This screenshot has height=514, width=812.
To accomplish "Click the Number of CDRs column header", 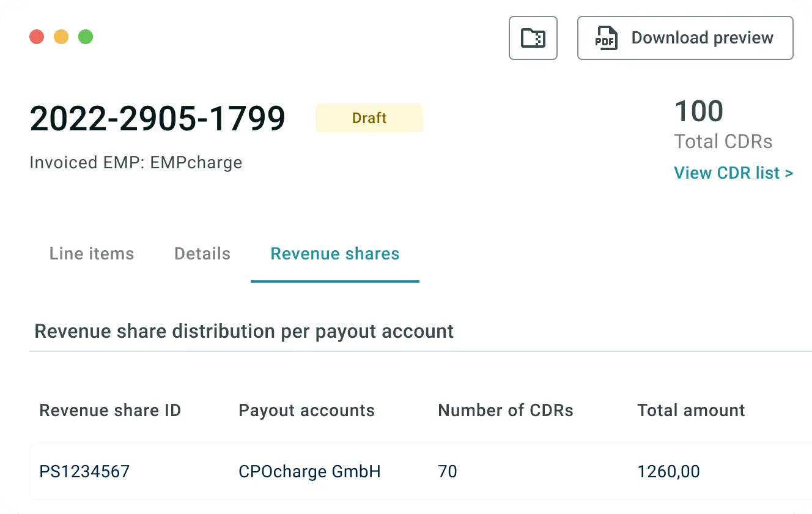I will (x=506, y=410).
